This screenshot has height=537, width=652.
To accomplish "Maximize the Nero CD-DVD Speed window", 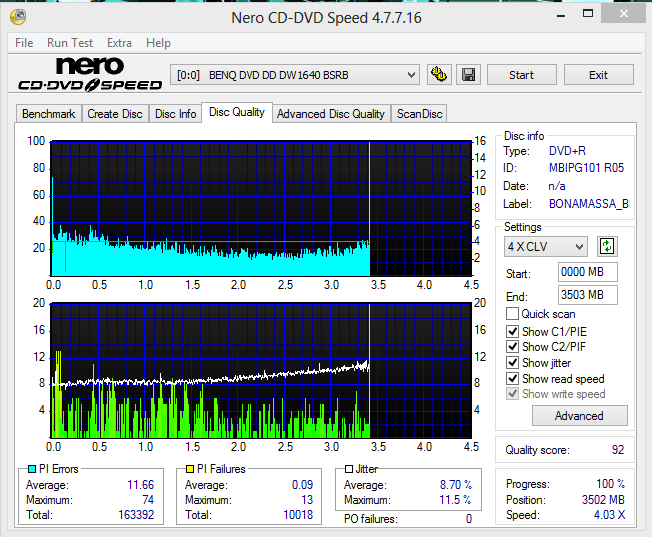I will [588, 14].
